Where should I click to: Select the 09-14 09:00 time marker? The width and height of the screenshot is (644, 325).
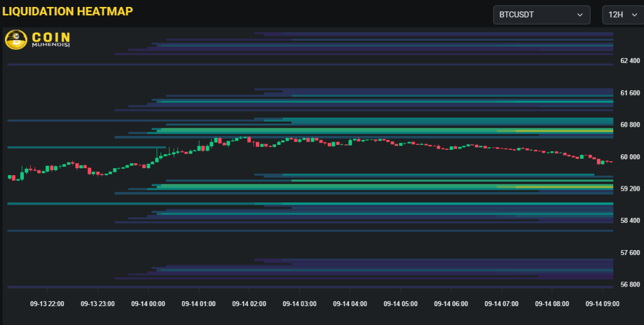coord(602,304)
